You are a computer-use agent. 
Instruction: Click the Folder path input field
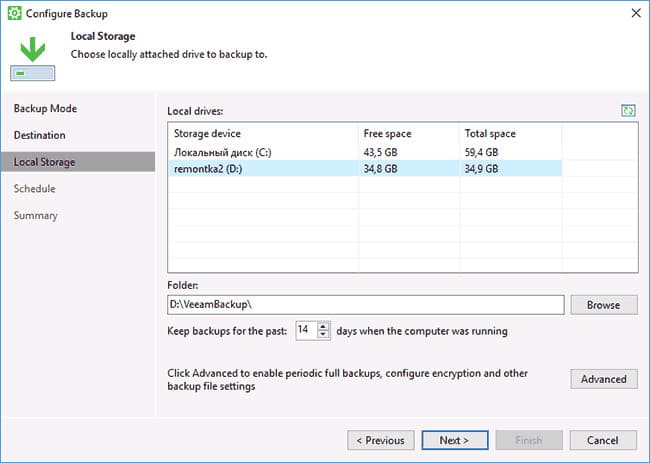(x=366, y=305)
